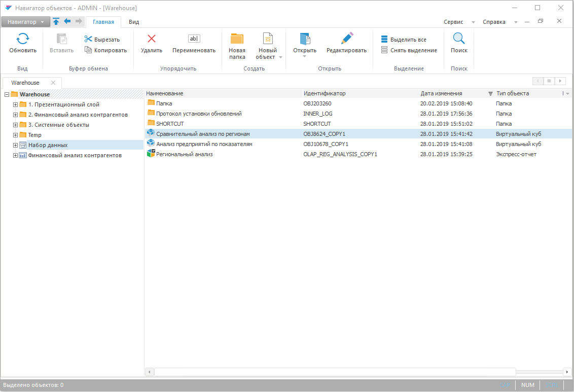Expand the Temp folder node
574x392 pixels.
coord(15,135)
